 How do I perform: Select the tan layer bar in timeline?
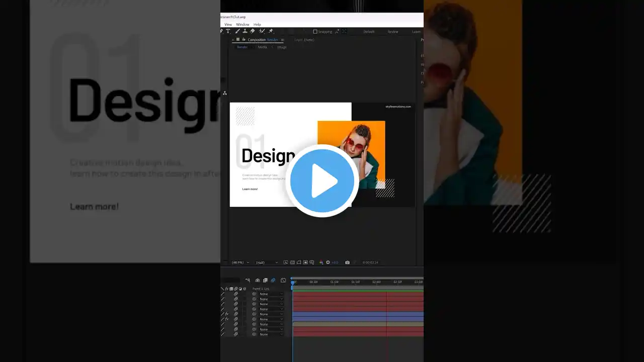click(358, 324)
